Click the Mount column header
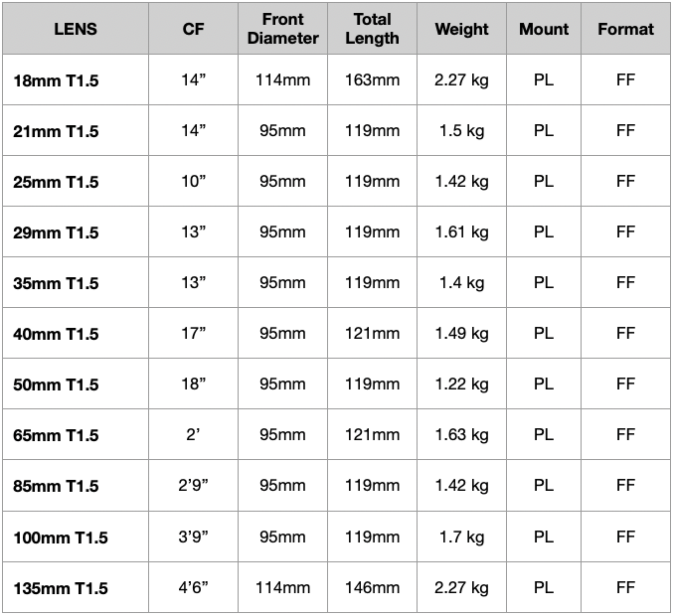 (x=544, y=29)
